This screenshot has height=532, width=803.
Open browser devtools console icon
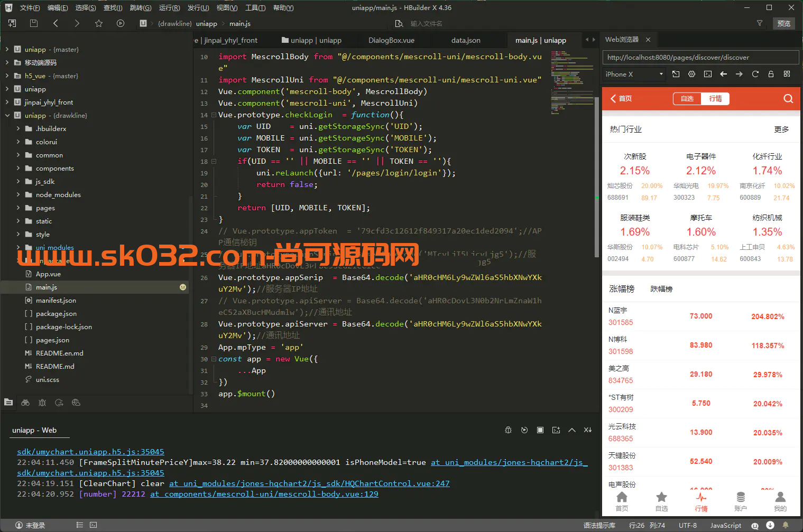click(707, 74)
